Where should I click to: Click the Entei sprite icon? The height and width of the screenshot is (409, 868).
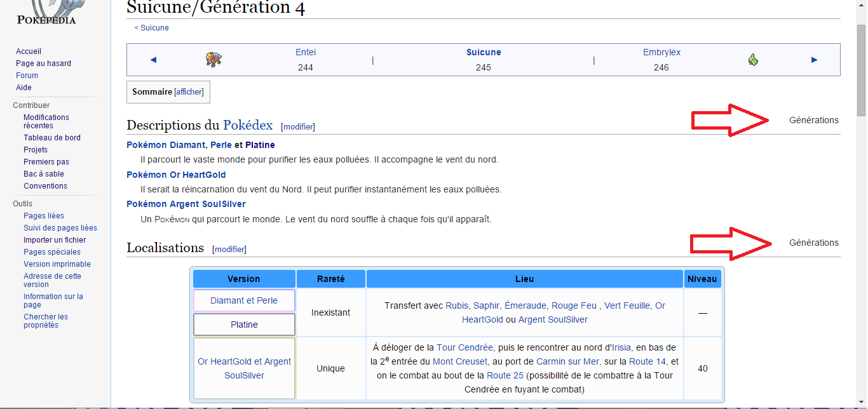214,60
